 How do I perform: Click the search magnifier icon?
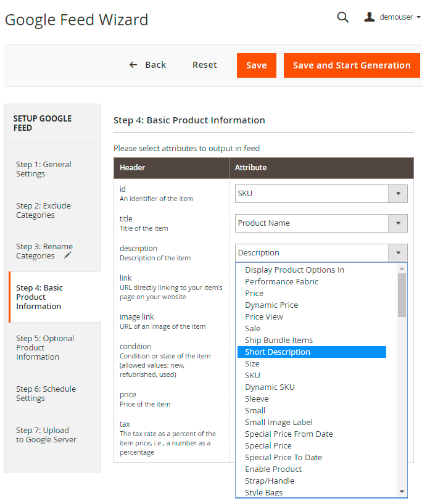(342, 17)
